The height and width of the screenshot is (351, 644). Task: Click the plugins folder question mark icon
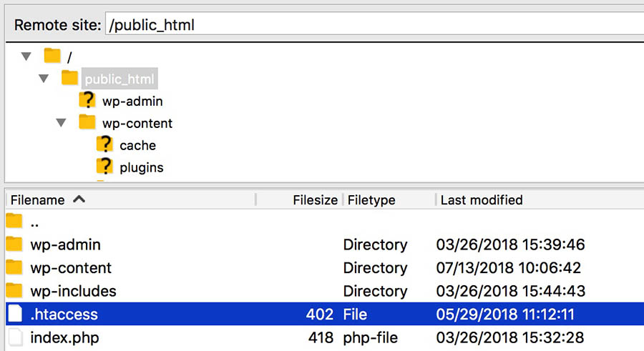pyautogui.click(x=104, y=167)
